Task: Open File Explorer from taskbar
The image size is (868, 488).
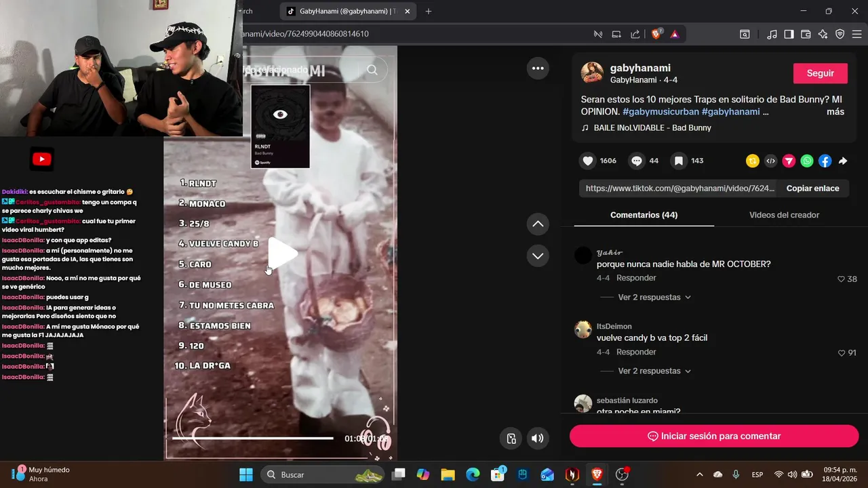Action: pos(448,474)
